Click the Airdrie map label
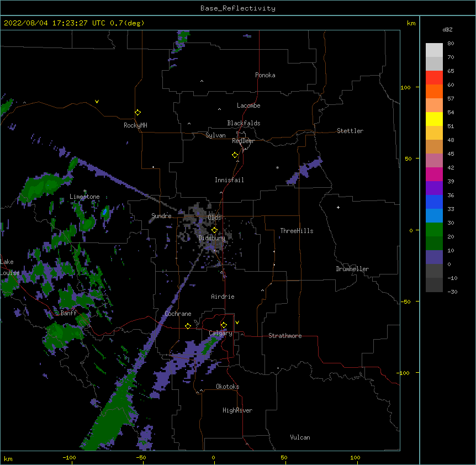 coord(223,297)
